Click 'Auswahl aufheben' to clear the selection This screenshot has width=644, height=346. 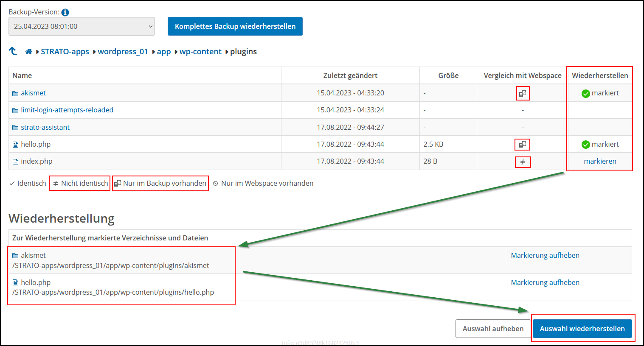point(493,328)
